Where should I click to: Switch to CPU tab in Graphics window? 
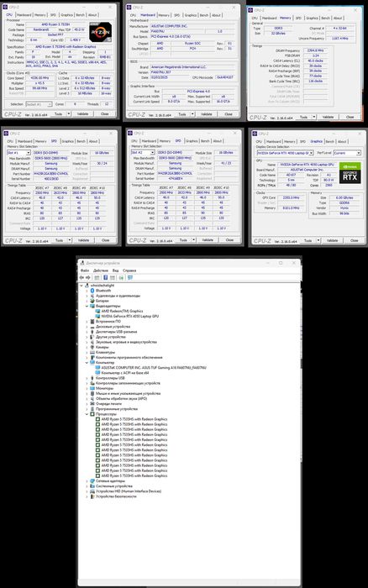tap(259, 142)
